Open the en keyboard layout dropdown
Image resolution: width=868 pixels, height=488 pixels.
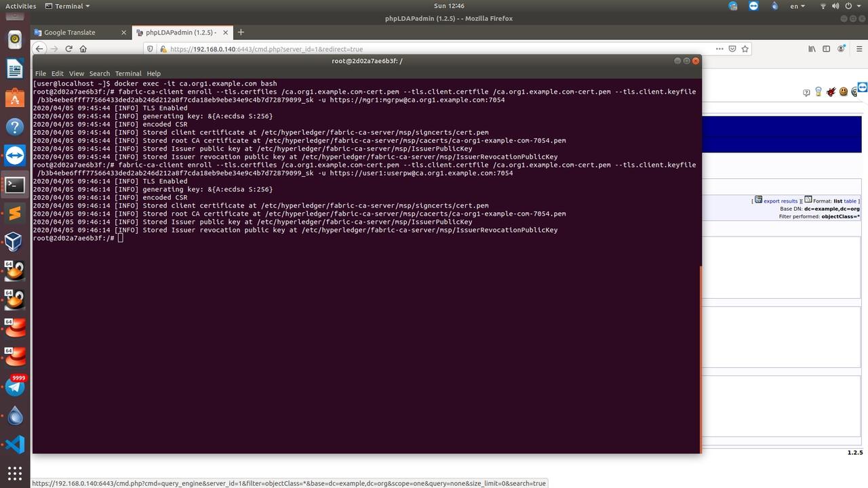click(x=798, y=6)
